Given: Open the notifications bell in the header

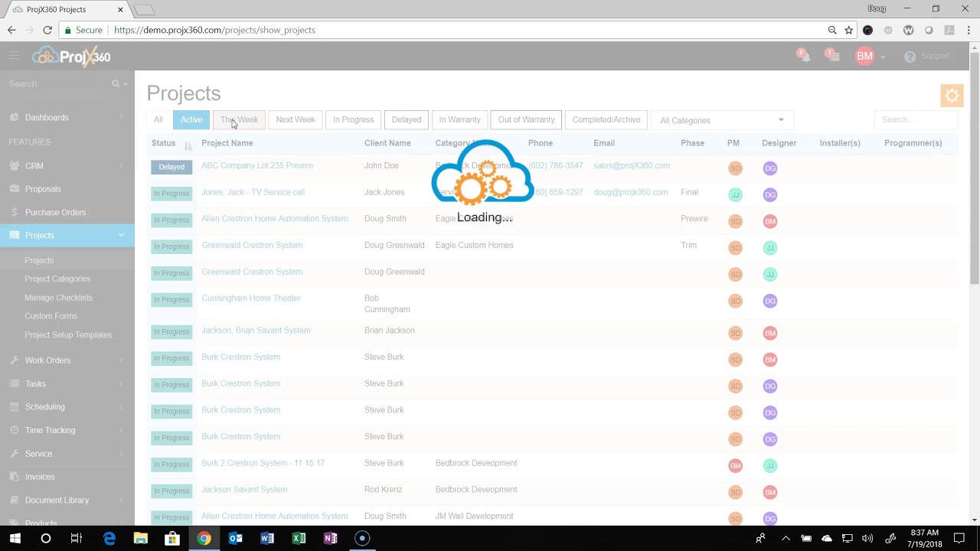Looking at the screenshot, I should [804, 56].
